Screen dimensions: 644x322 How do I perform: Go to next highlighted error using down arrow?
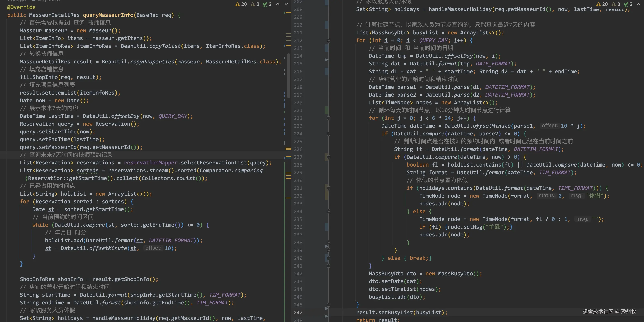[286, 4]
